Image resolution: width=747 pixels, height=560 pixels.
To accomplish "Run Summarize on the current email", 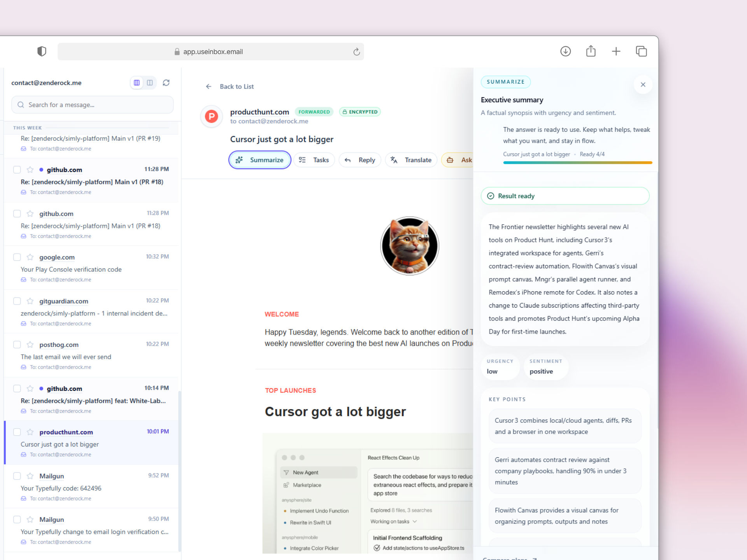I will (260, 160).
